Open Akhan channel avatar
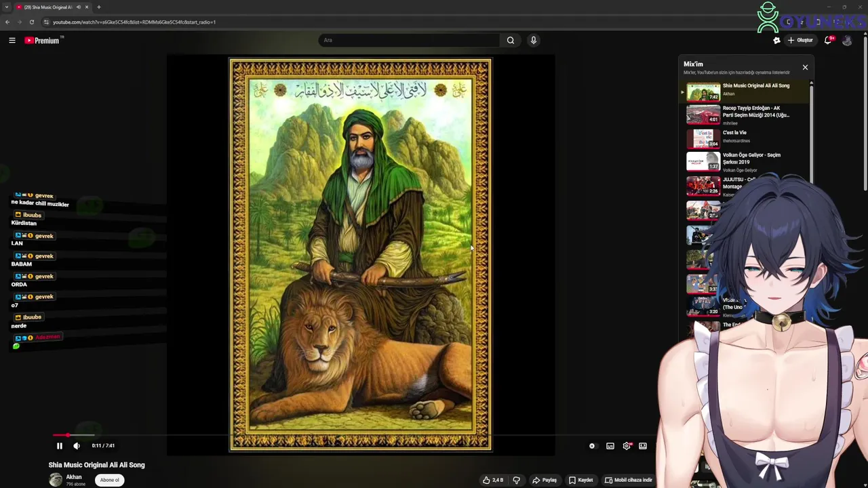The height and width of the screenshot is (488, 868). 56,480
